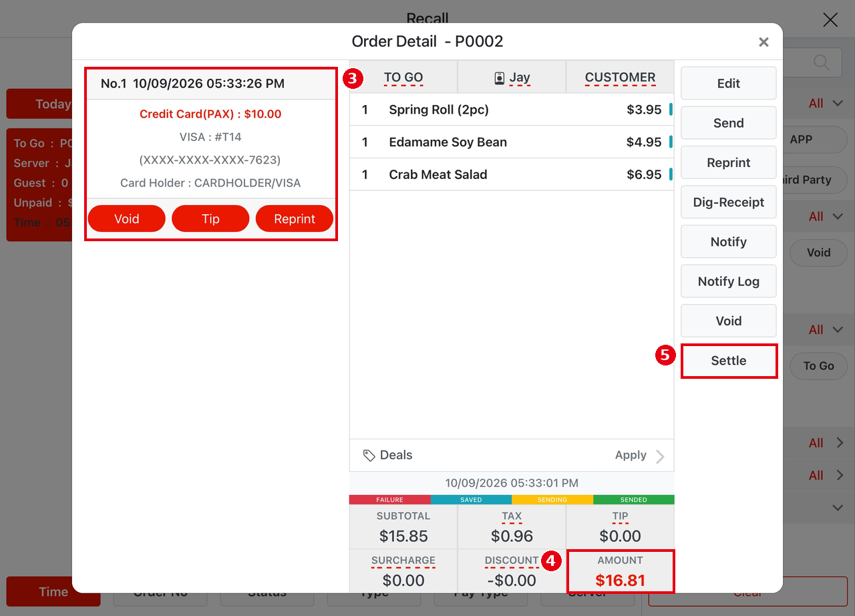The image size is (855, 616).
Task: Click the Credit Card(PAX) : $10.00 text
Action: [210, 114]
